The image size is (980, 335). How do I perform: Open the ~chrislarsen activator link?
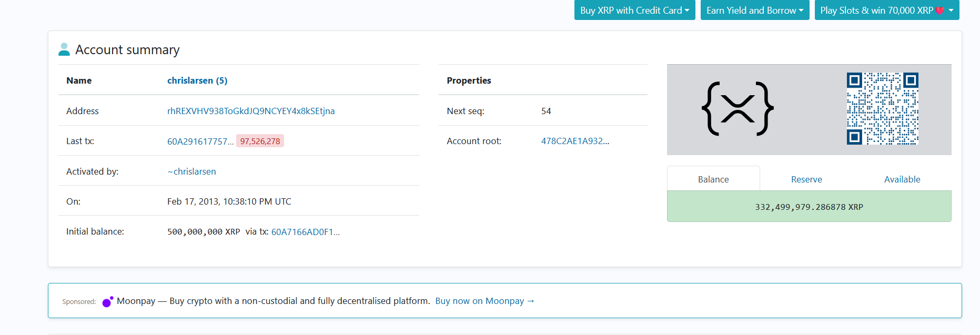click(191, 171)
